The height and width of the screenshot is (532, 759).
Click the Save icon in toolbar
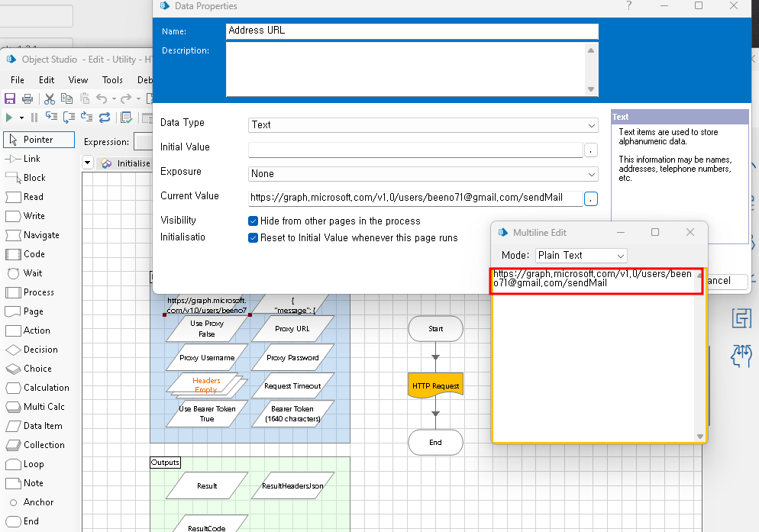click(x=10, y=98)
